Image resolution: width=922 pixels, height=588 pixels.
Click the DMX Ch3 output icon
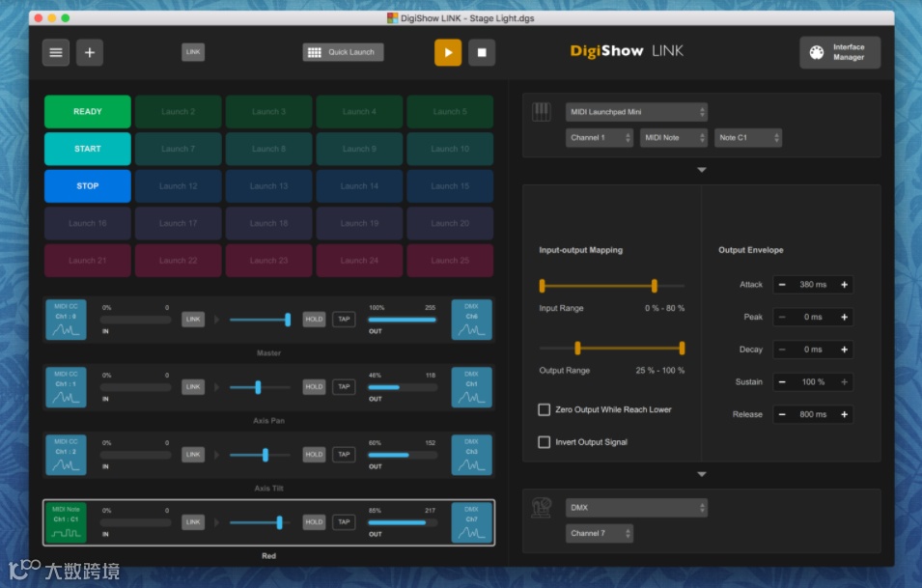point(471,455)
